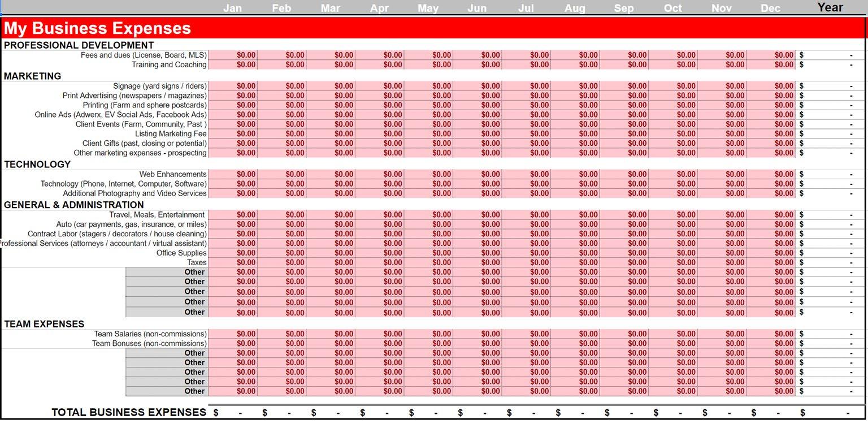Select the "Contract Labor (stagers / decorators...)" label

[x=118, y=234]
